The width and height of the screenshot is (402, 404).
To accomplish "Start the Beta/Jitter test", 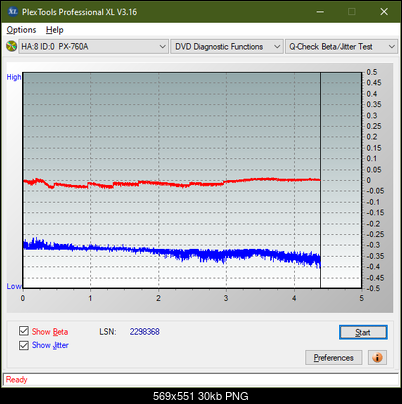I will pos(363,332).
